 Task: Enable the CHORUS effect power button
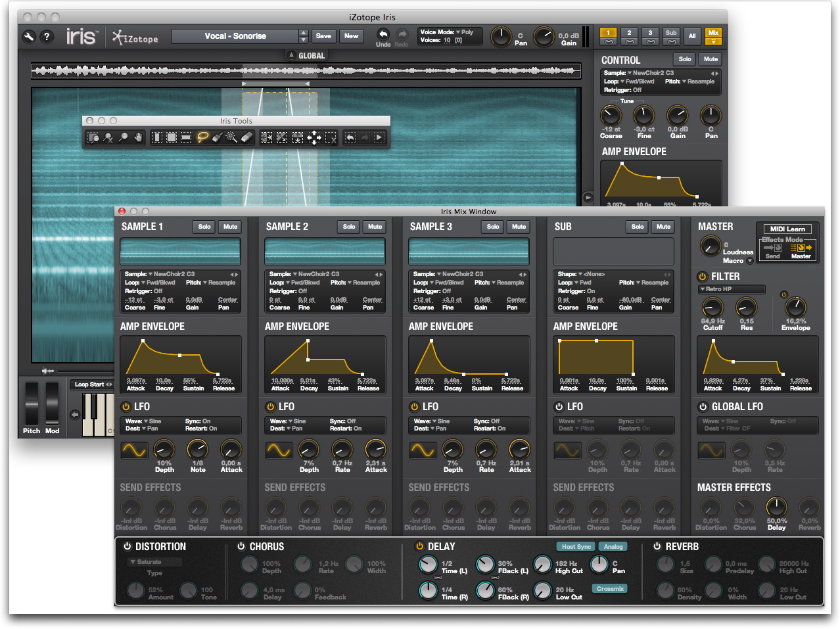tap(241, 546)
